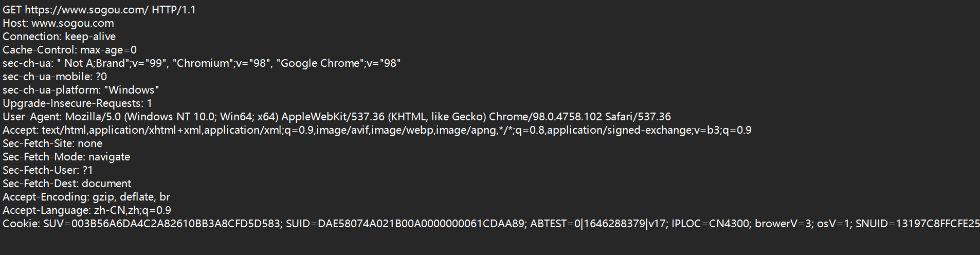
Task: Click the User-Agent header name
Action: 32,117
